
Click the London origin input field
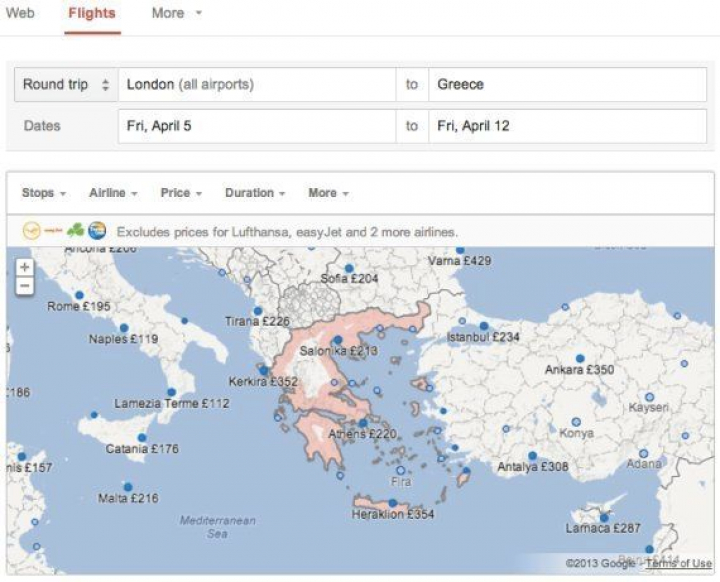point(256,85)
